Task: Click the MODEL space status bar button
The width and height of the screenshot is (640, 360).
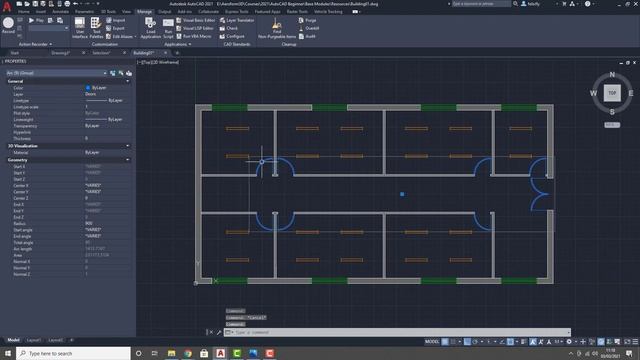Action: pyautogui.click(x=432, y=342)
